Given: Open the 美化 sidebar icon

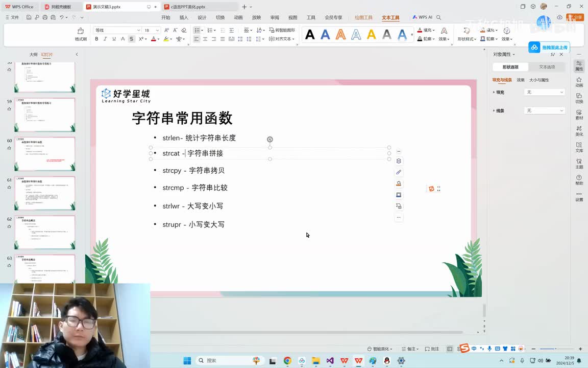Looking at the screenshot, I should coord(579,131).
